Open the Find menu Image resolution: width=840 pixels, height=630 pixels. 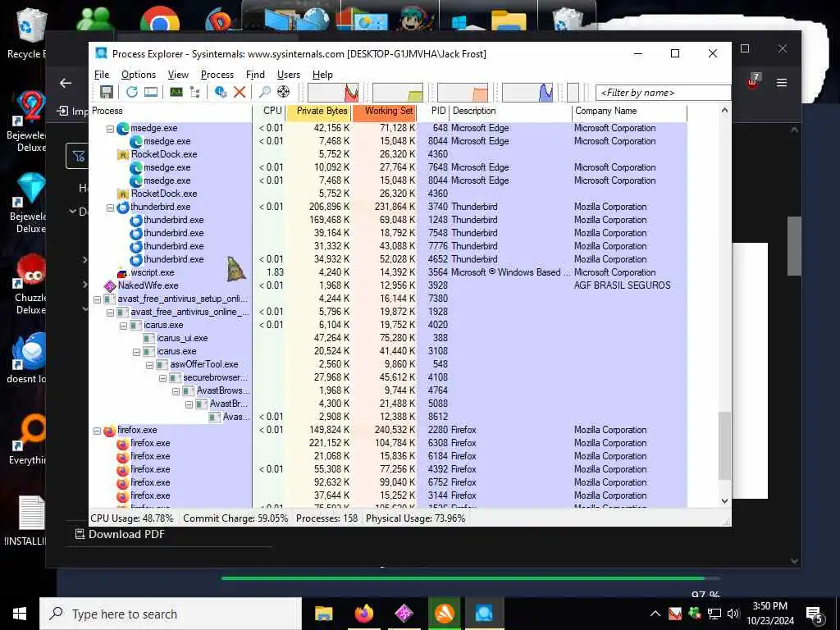pyautogui.click(x=255, y=75)
